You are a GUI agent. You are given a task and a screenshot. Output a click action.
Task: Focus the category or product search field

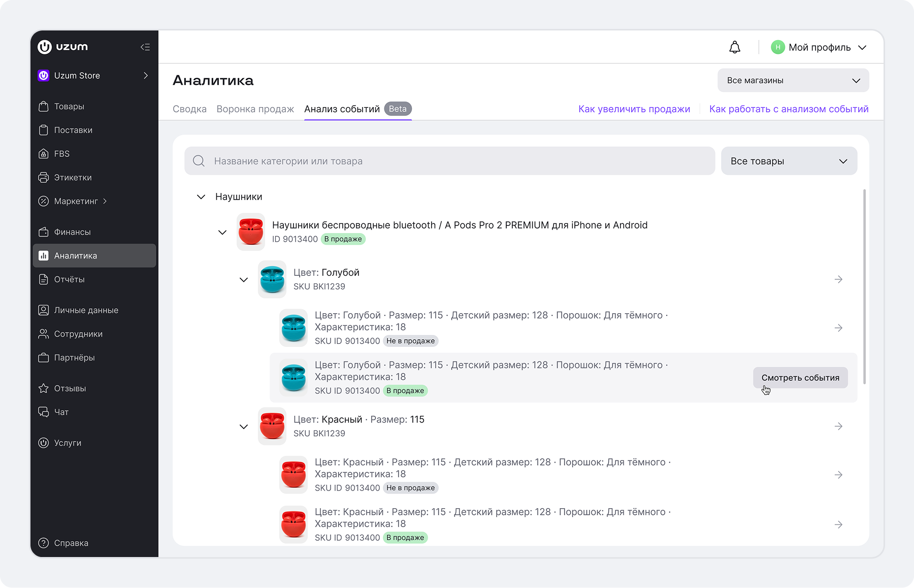click(x=450, y=161)
